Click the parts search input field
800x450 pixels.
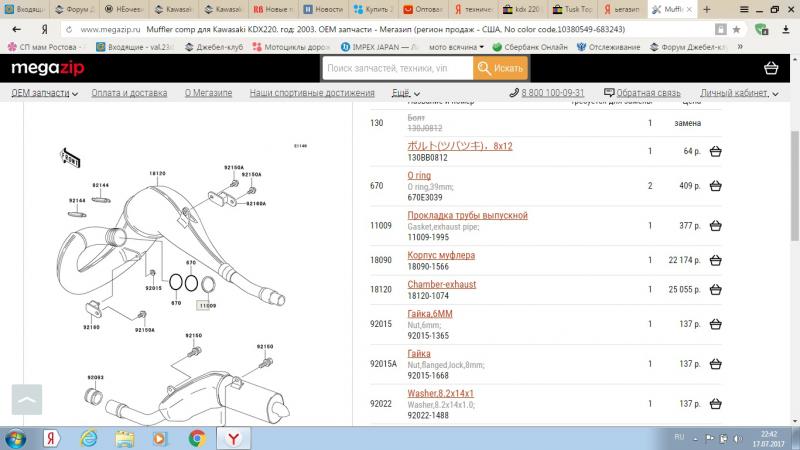pos(397,68)
